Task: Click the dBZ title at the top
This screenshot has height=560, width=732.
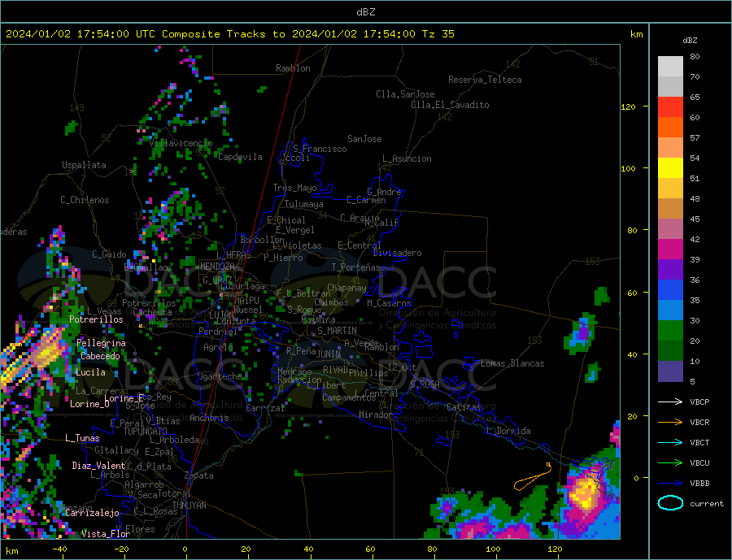Action: [365, 12]
